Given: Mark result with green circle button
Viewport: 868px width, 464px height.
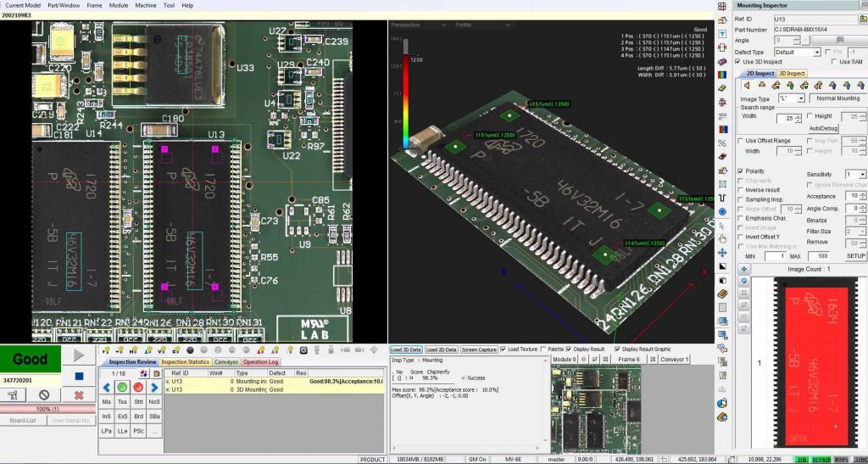Looking at the screenshot, I should coord(123,388).
